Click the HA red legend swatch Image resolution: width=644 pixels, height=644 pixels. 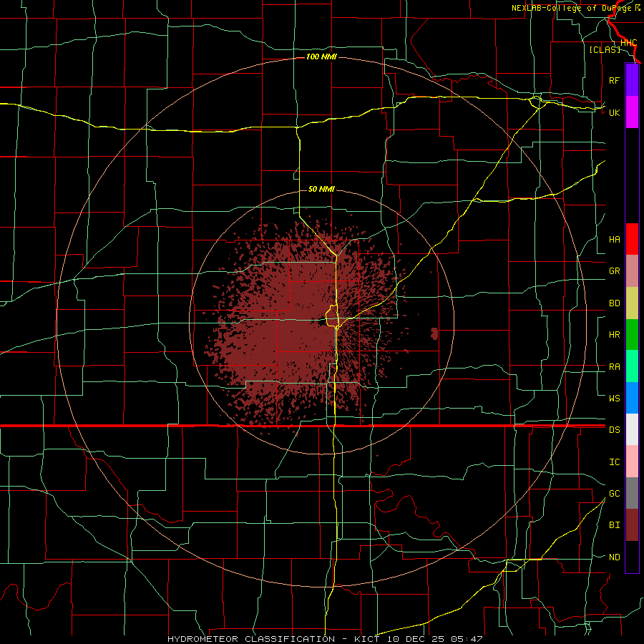(632, 239)
